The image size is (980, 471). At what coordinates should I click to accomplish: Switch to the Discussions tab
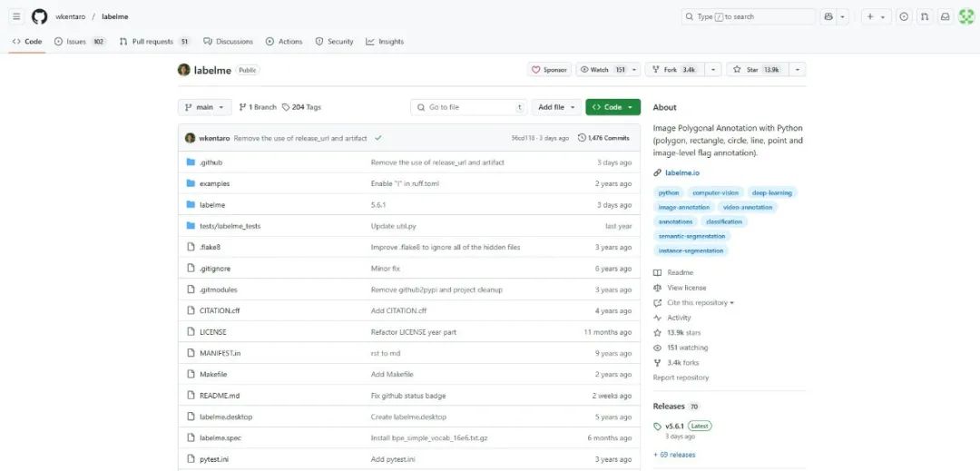coord(228,42)
